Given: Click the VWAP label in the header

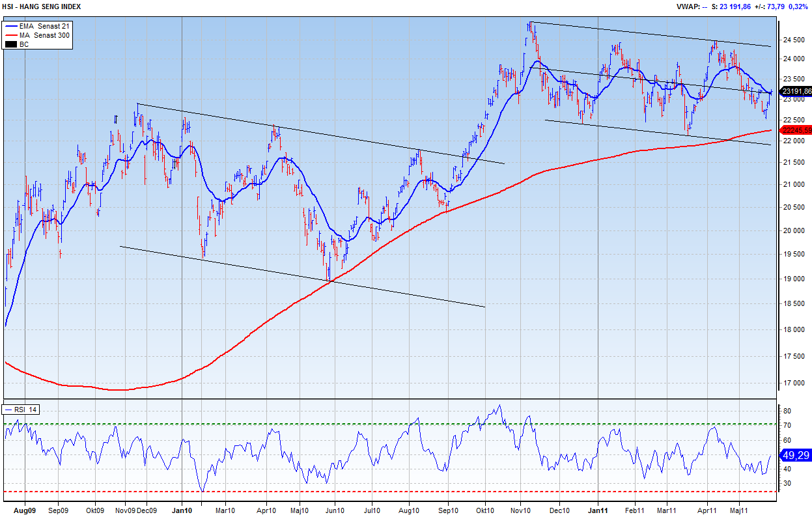Looking at the screenshot, I should [688, 6].
